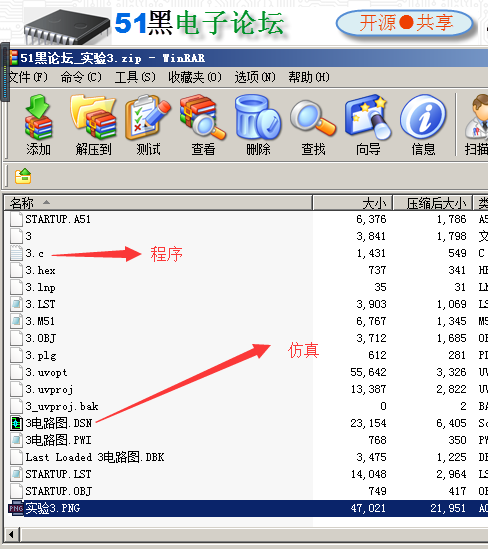Click the 扫描 (Scan) virus icon

pos(476,125)
